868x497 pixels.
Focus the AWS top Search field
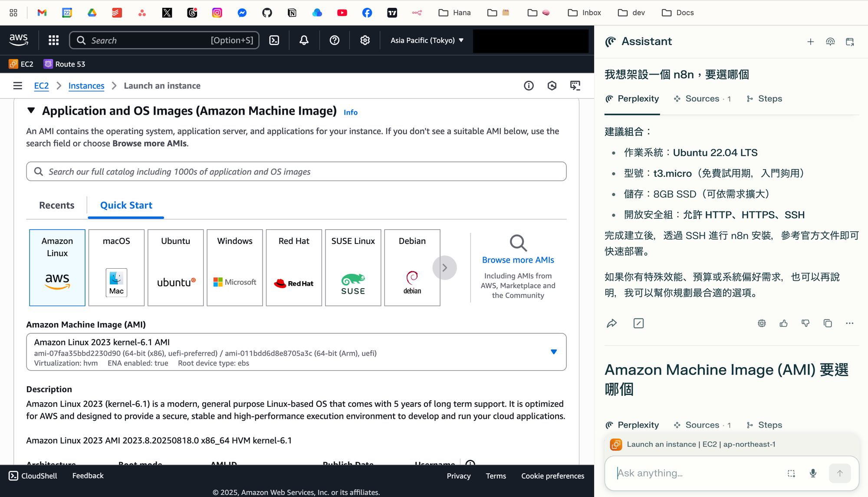pyautogui.click(x=164, y=40)
